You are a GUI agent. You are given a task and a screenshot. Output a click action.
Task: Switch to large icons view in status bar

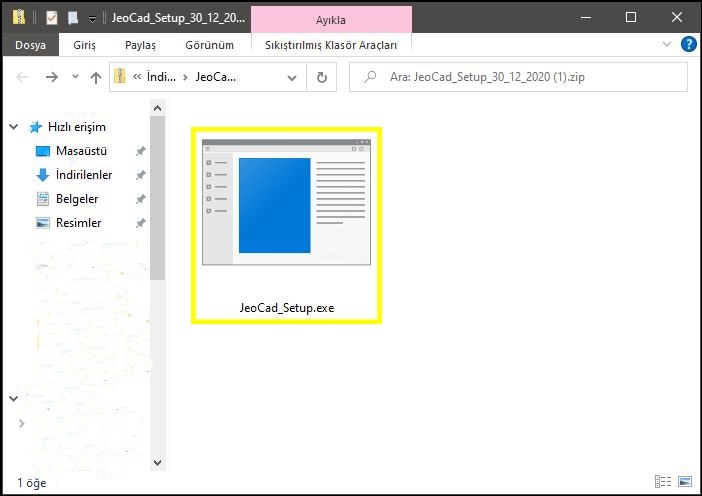click(x=685, y=482)
